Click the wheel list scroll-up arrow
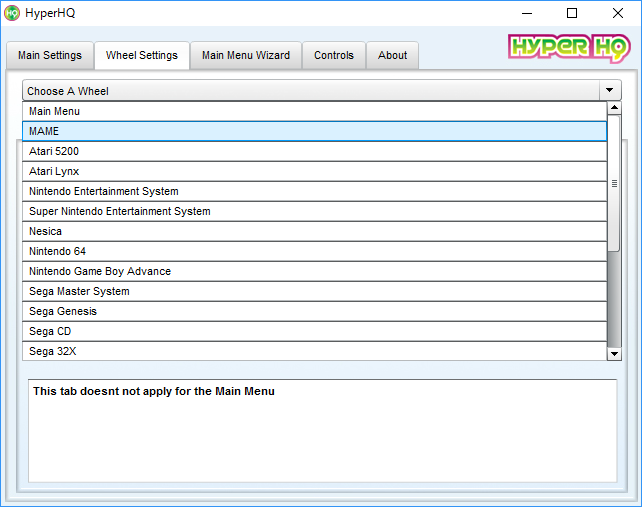Screen dimensions: 642x507 (614, 108)
